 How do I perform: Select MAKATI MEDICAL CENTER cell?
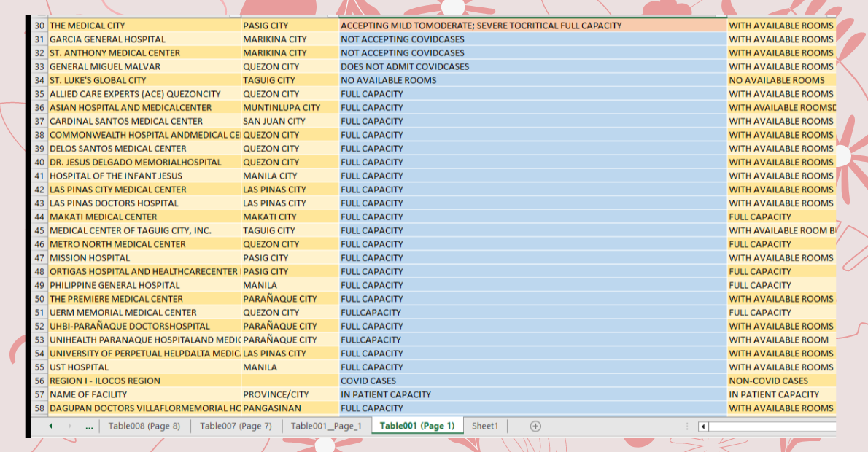pos(144,217)
